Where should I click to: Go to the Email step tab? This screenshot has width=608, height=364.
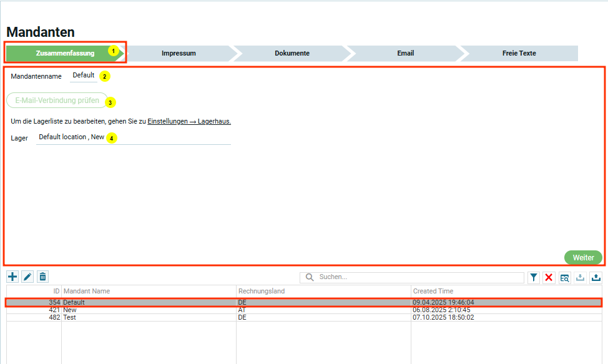pyautogui.click(x=405, y=53)
